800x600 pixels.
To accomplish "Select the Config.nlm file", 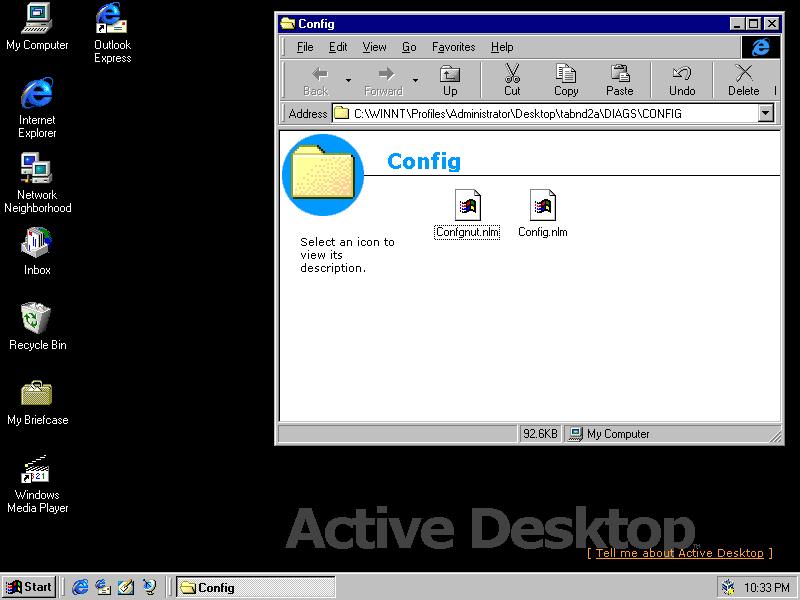I will 542,214.
